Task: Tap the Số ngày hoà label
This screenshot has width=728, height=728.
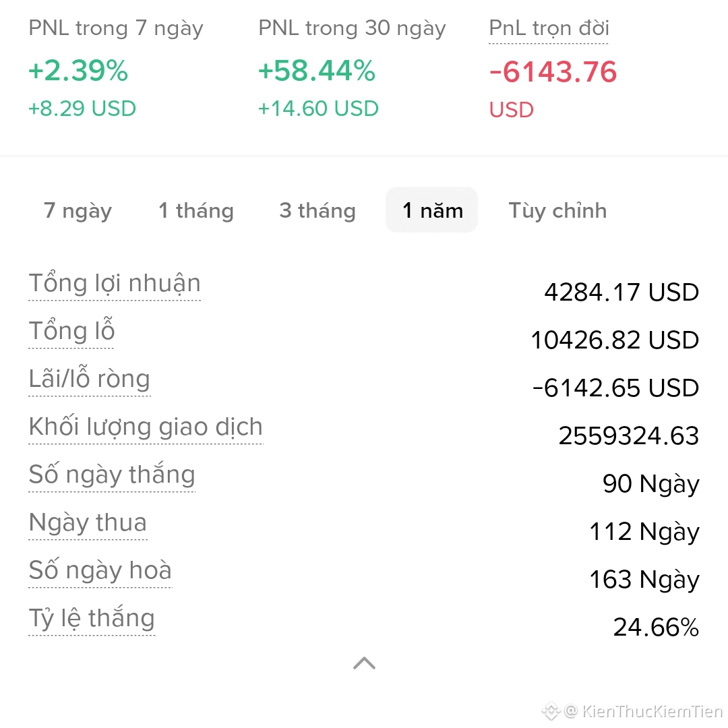Action: [100, 571]
